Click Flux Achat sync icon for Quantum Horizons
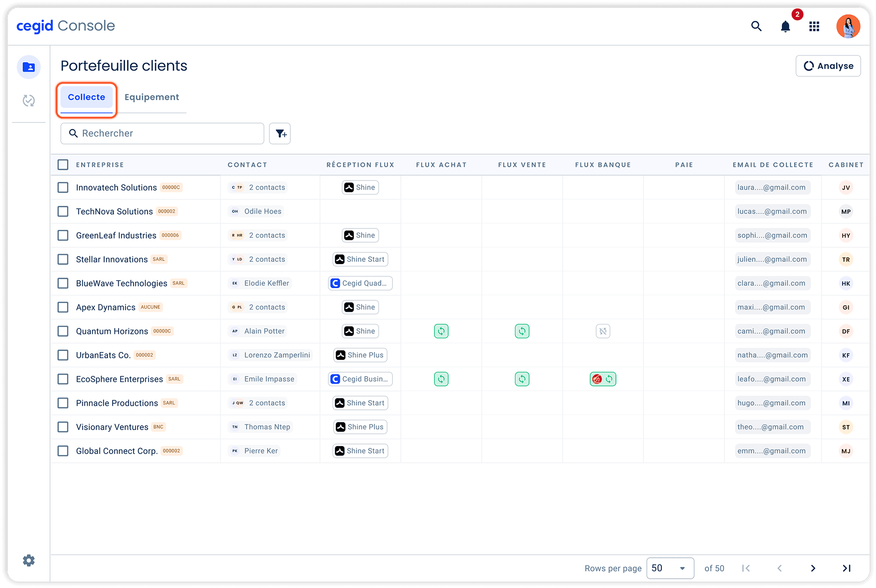This screenshot has width=876, height=588. [x=441, y=331]
